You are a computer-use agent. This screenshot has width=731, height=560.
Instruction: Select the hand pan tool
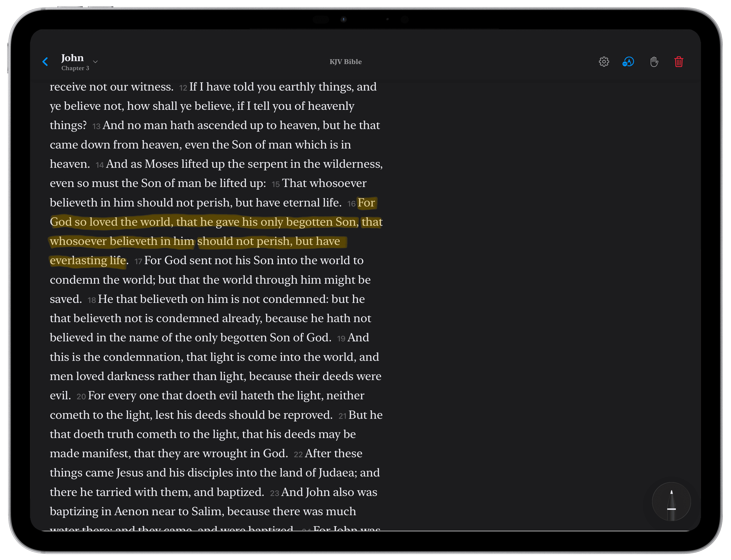click(654, 62)
